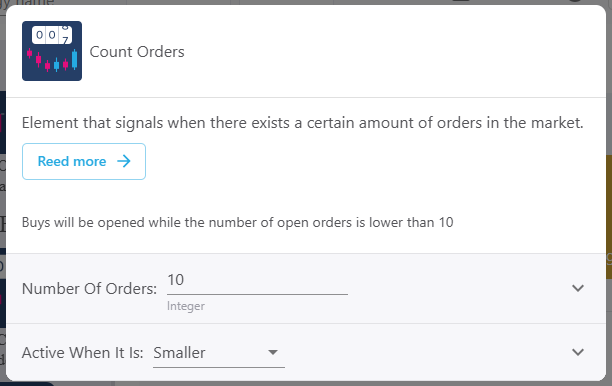Image resolution: width=612 pixels, height=386 pixels.
Task: Expand the Active When It Is chevron
Action: [578, 352]
